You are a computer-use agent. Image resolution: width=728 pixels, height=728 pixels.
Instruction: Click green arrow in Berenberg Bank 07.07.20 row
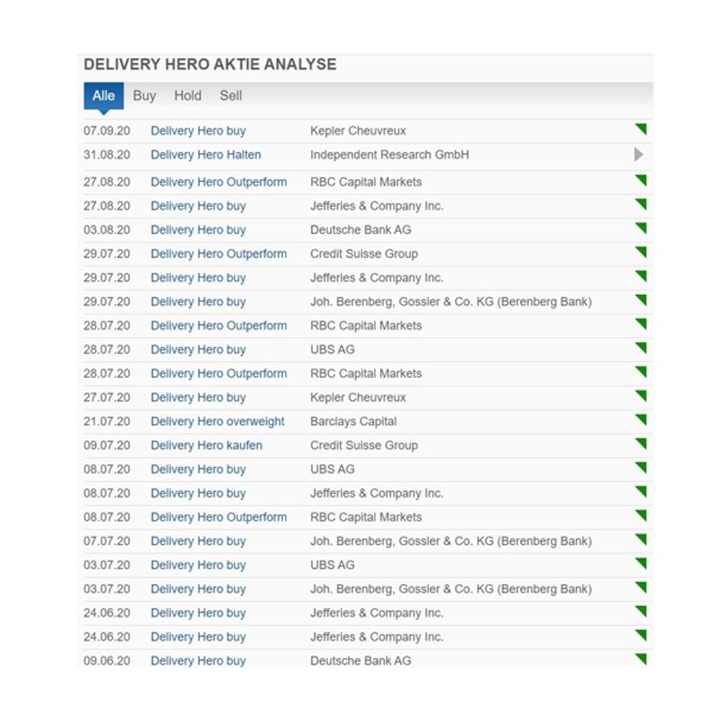(641, 539)
